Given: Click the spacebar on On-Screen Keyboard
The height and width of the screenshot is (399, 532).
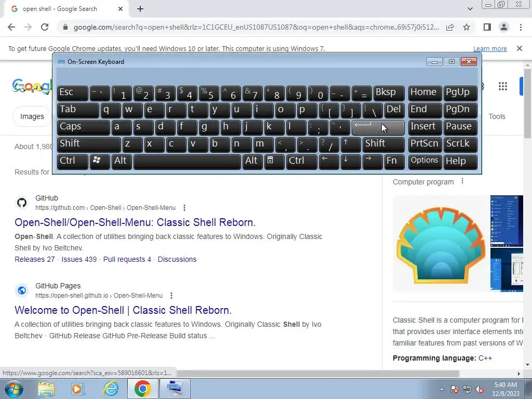Looking at the screenshot, I should 187,162.
